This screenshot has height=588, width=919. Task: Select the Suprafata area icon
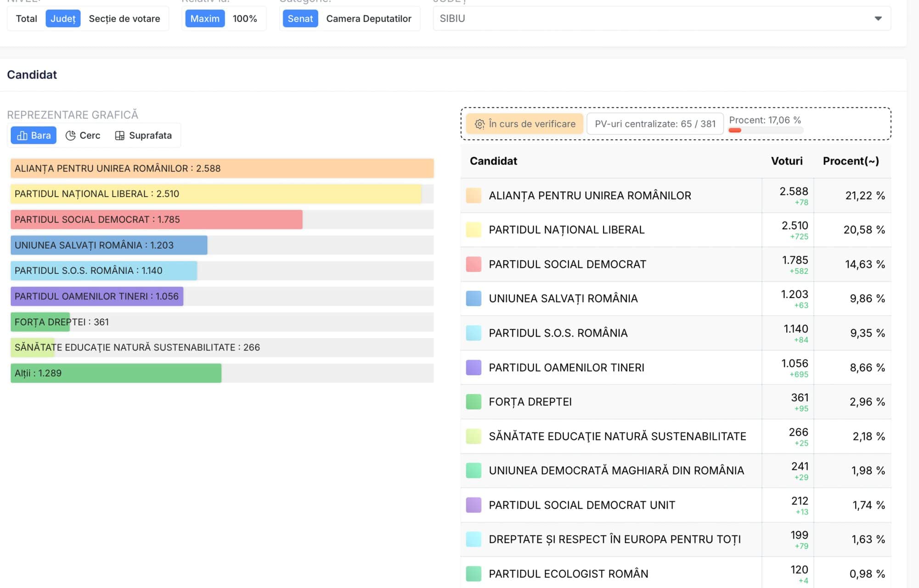[119, 136]
